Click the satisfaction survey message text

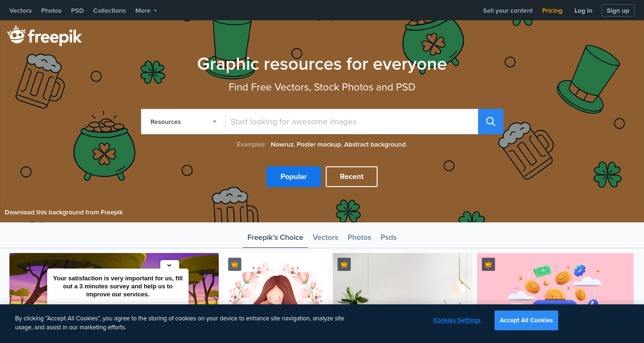point(118,286)
